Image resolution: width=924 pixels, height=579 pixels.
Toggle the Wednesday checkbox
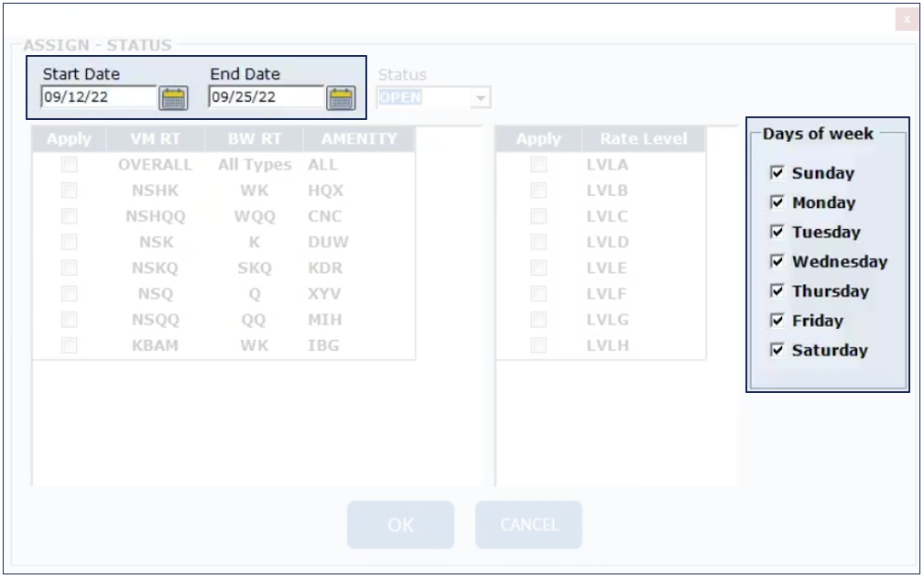coord(777,261)
